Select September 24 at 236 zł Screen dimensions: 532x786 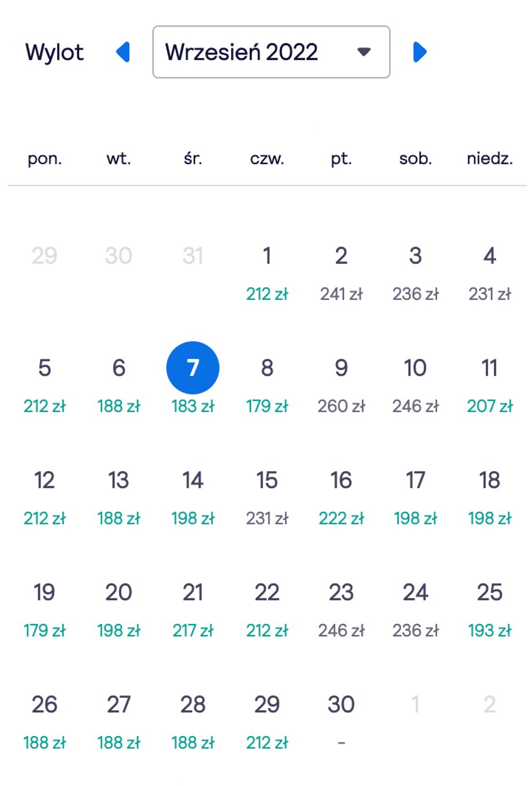415,609
